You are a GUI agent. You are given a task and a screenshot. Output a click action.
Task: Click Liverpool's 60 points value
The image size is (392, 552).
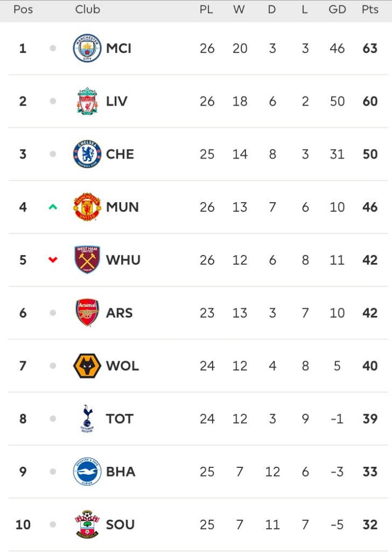tap(370, 101)
